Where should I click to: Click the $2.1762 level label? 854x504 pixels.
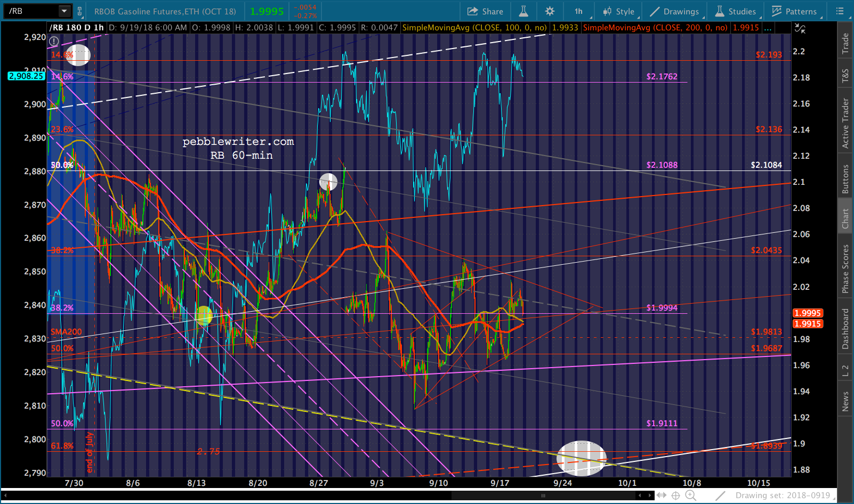coord(662,77)
